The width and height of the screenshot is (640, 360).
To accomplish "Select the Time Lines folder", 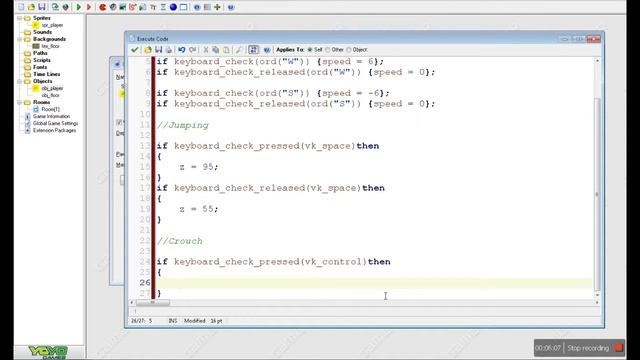I will [x=47, y=74].
